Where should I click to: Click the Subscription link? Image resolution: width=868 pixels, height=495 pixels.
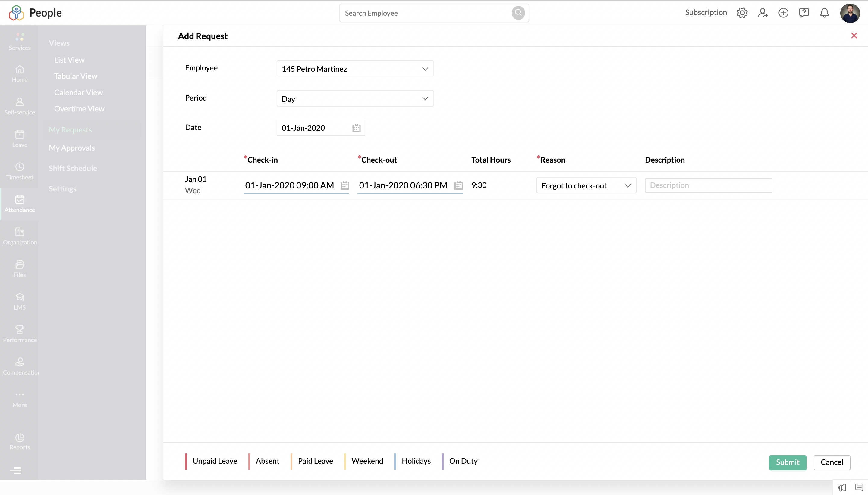click(706, 13)
